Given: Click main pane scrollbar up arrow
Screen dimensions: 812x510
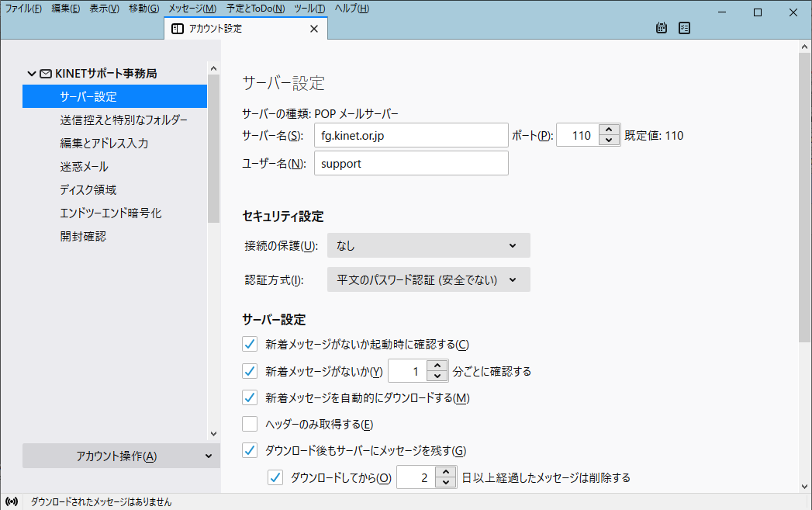Looking at the screenshot, I should coord(804,47).
